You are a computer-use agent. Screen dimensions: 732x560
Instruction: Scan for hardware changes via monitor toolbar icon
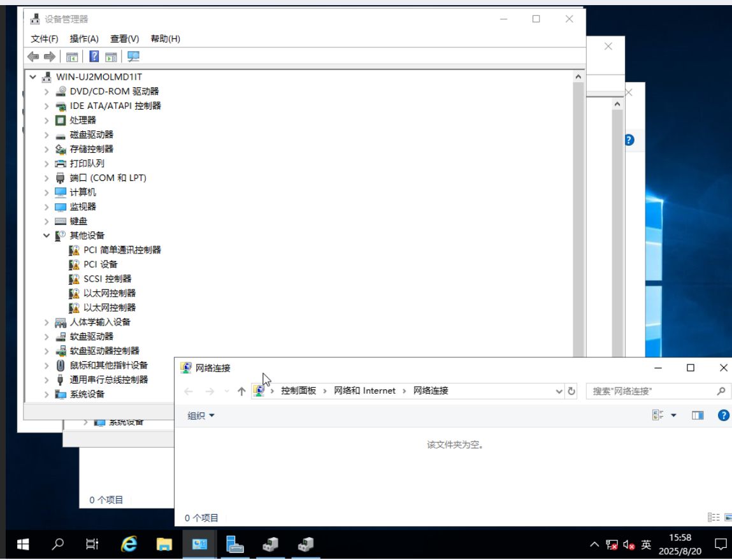pos(134,57)
